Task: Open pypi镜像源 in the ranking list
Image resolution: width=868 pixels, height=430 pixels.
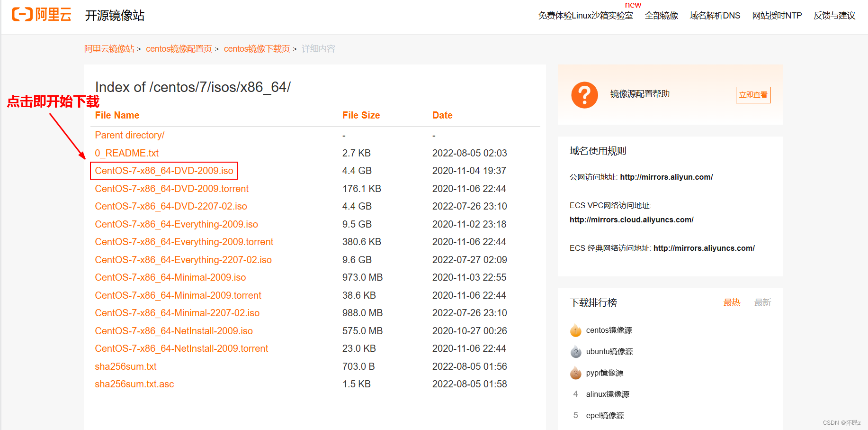Action: point(605,373)
